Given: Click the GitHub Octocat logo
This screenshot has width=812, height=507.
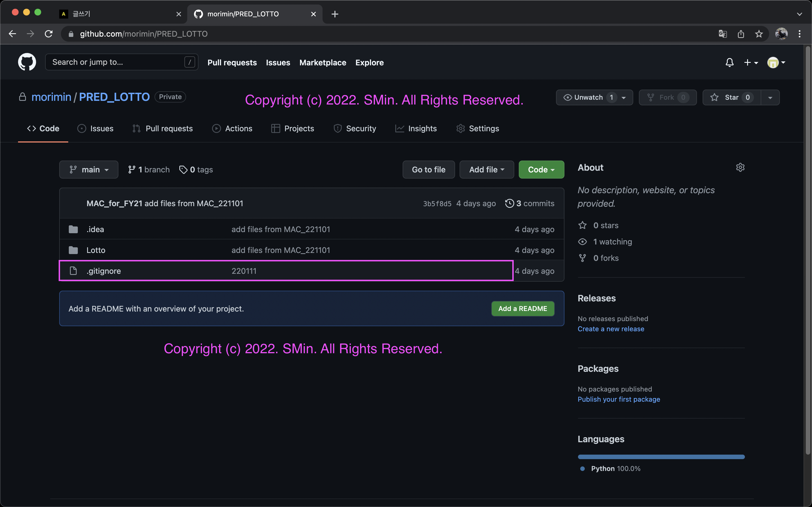Looking at the screenshot, I should 27,62.
